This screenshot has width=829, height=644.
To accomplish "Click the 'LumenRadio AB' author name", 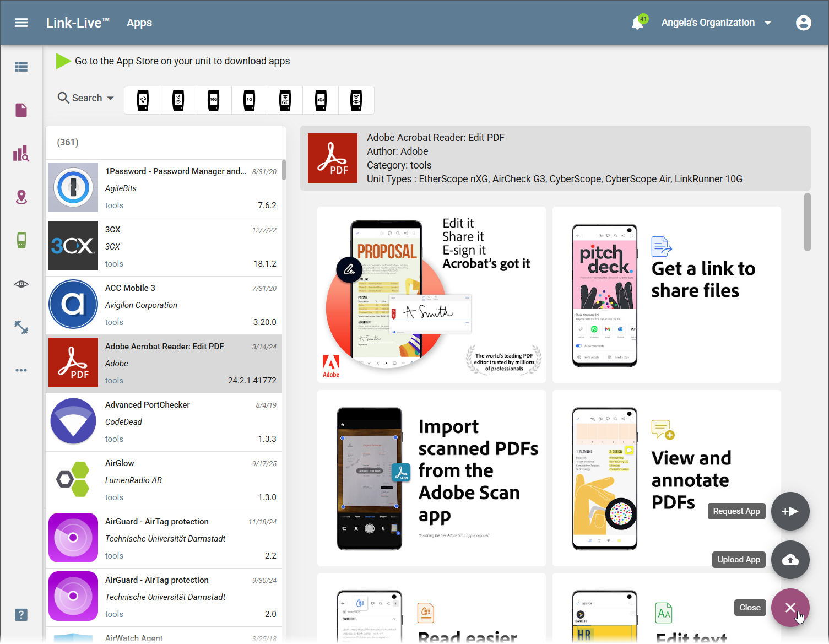I will click(x=133, y=480).
